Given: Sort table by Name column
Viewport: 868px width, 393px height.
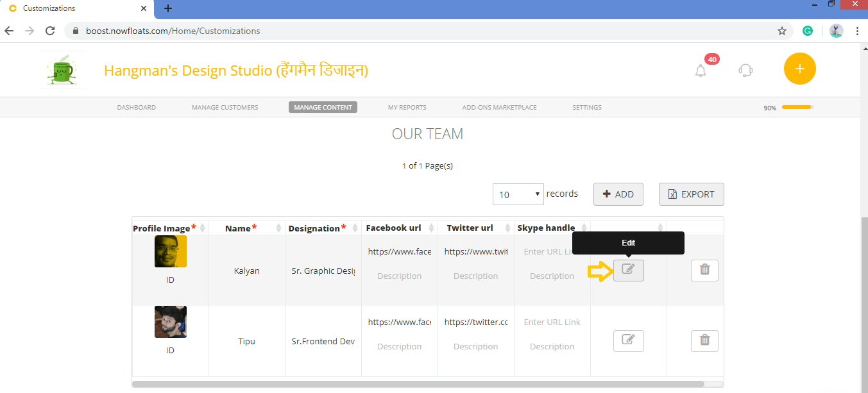Looking at the screenshot, I should pyautogui.click(x=278, y=228).
